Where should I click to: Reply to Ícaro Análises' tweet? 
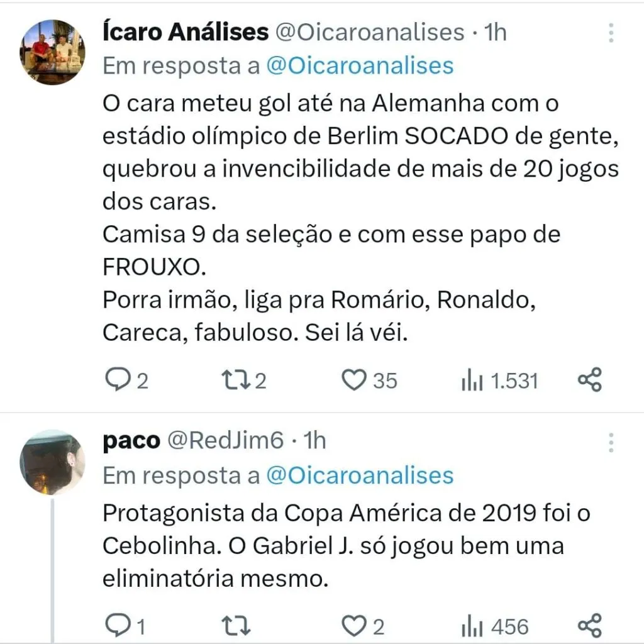tap(118, 380)
